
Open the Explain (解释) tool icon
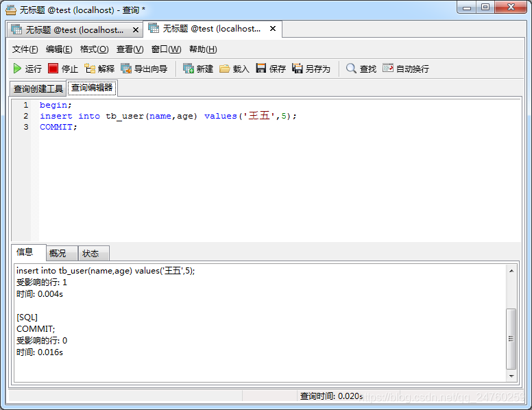(90, 69)
